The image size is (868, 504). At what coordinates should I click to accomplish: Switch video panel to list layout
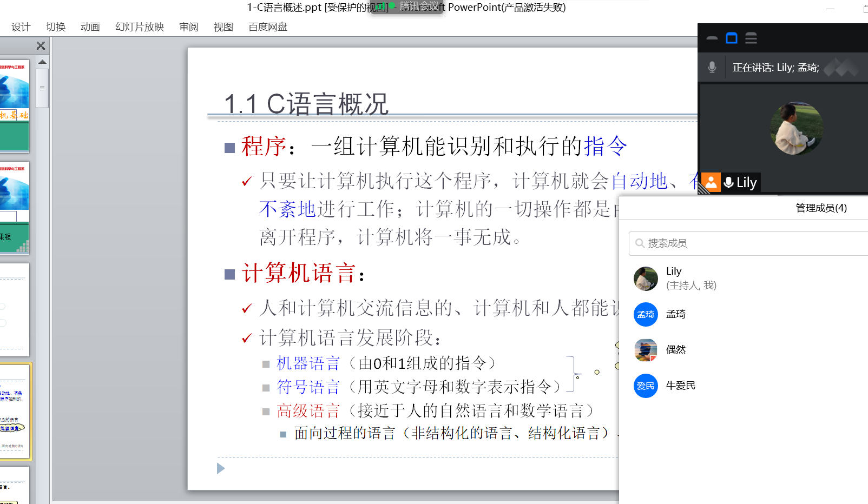pos(751,38)
